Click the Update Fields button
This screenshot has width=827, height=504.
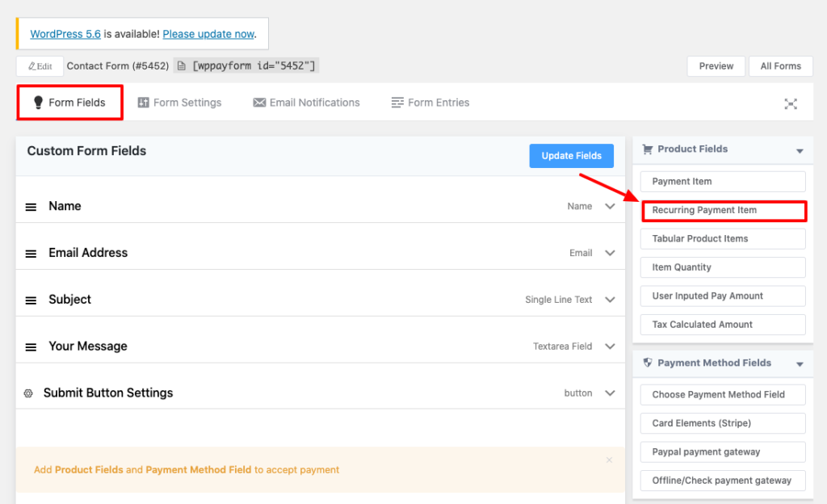[571, 156]
